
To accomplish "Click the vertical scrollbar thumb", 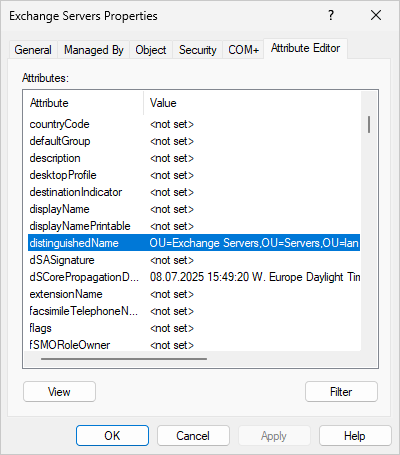I will click(369, 124).
